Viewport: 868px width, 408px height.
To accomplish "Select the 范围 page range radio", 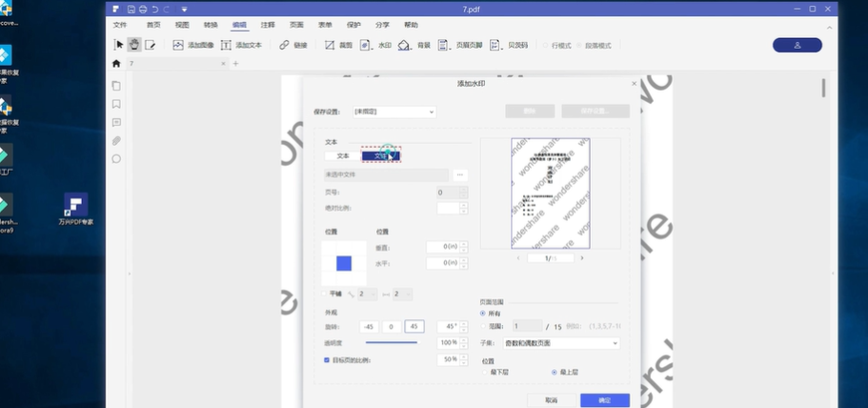I will (483, 327).
